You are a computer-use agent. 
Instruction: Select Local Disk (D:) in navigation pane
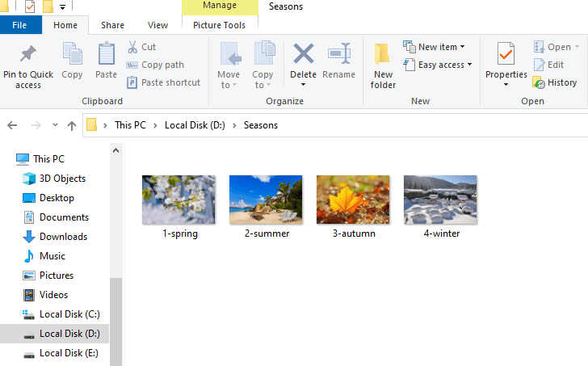(x=54, y=334)
